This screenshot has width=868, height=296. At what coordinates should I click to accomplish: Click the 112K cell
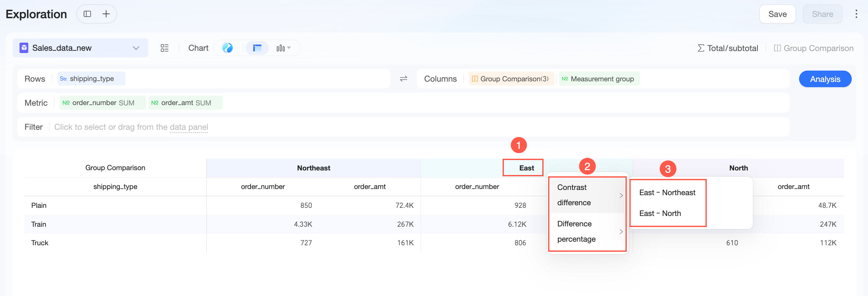[x=828, y=243]
